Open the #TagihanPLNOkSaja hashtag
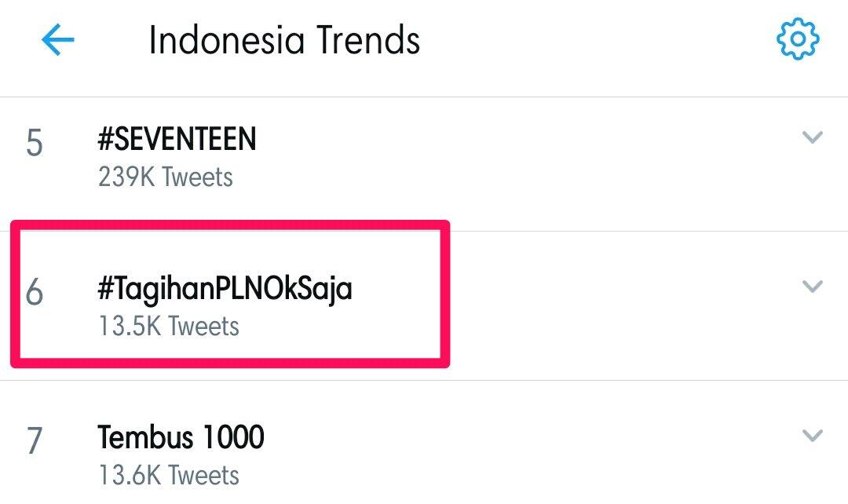Screen dimensions: 848x504 tap(225, 289)
